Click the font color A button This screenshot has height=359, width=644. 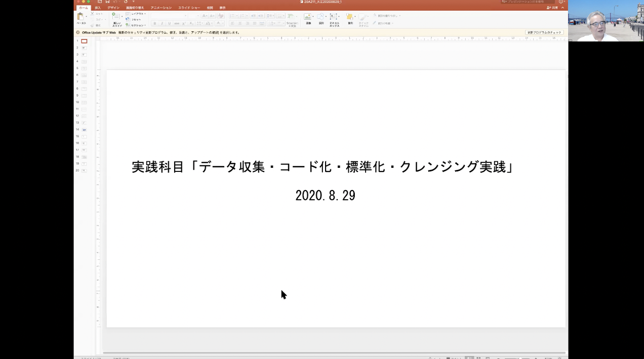click(x=218, y=23)
